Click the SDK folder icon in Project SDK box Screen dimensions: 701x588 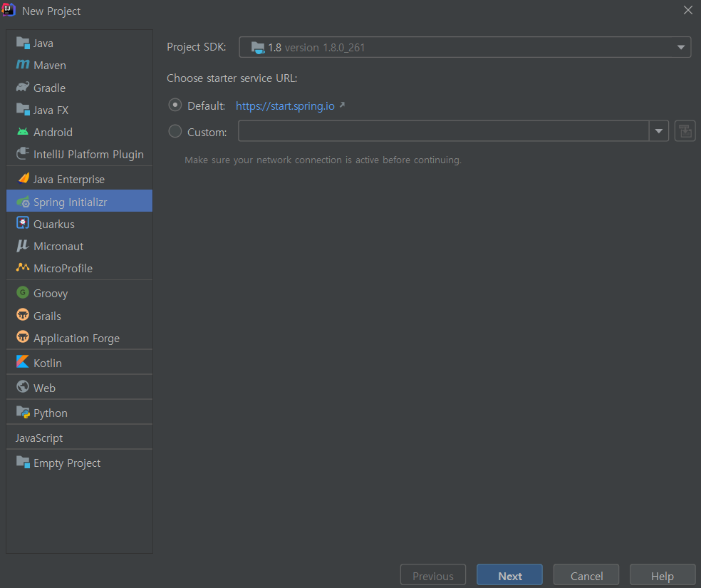click(258, 48)
